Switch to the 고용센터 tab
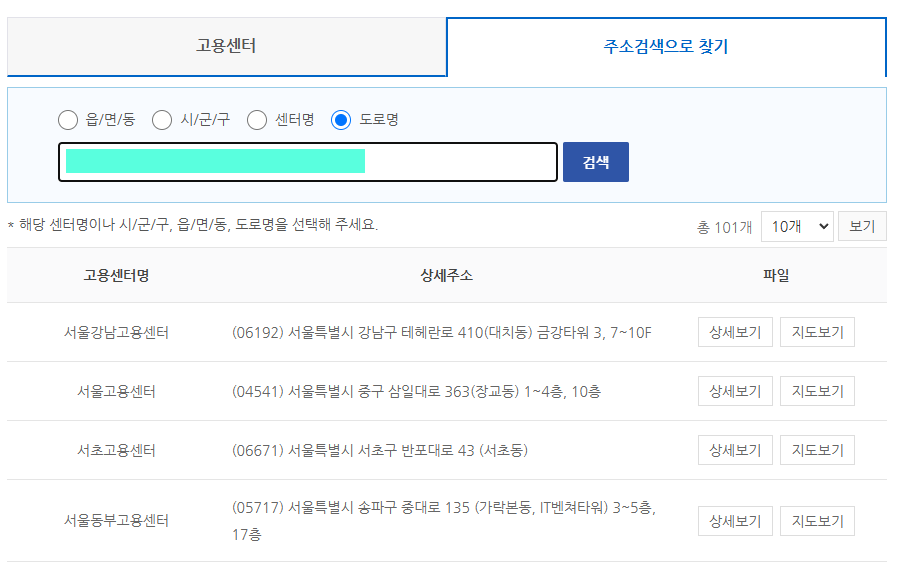Screen dimensions: 923x563 coord(227,47)
